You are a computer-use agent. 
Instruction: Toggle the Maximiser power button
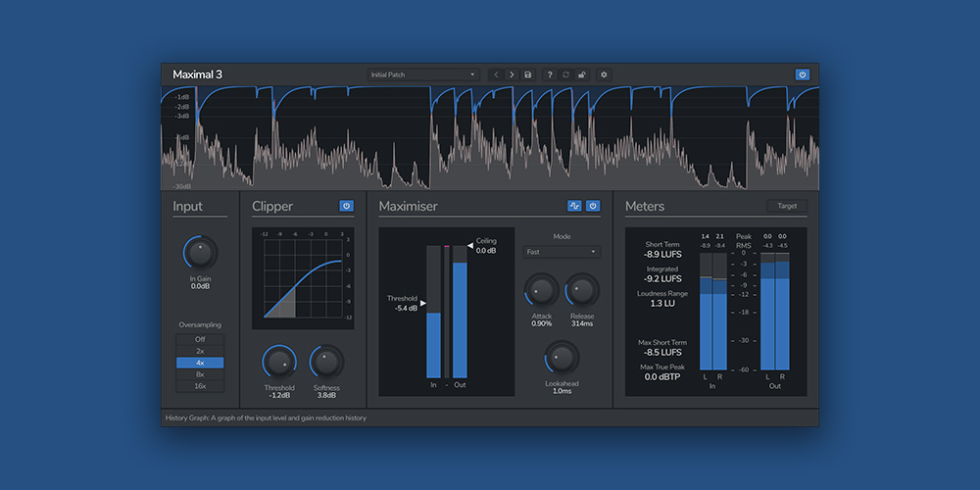(593, 206)
